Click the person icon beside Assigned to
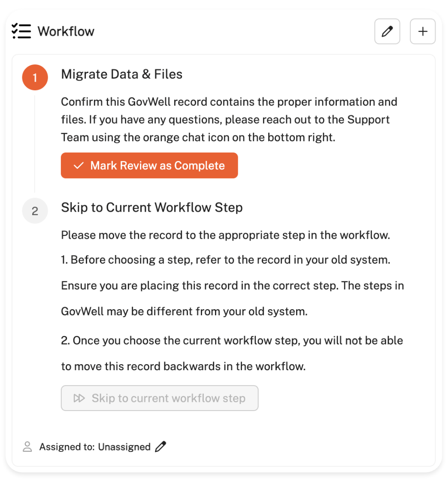This screenshot has height=481, width=448. click(x=27, y=447)
